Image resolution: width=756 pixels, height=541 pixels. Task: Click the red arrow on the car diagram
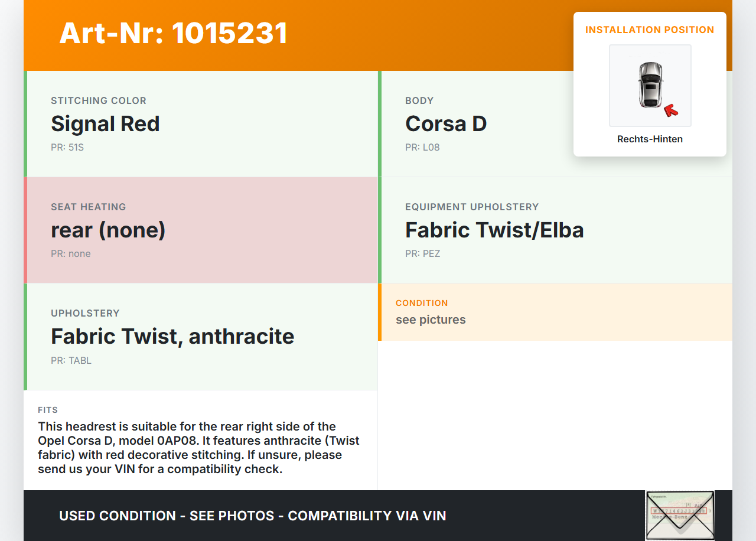coord(670,110)
